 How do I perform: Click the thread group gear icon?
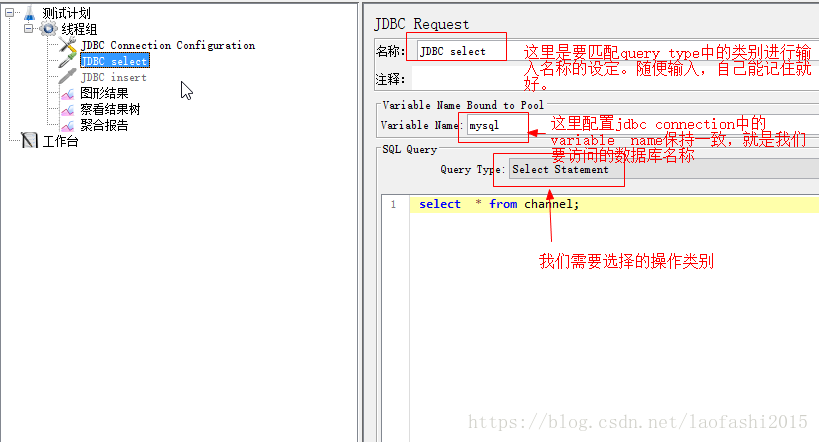49,29
